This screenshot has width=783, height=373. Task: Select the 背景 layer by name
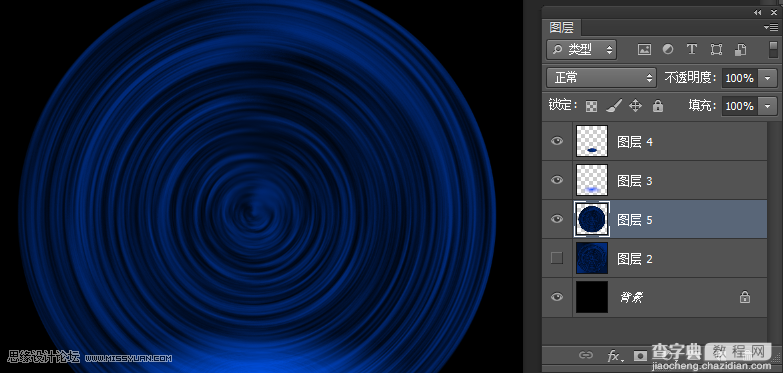[631, 298]
